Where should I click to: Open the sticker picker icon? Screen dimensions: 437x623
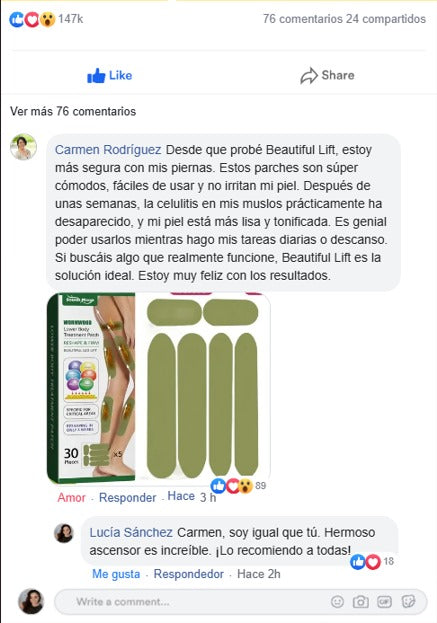pyautogui.click(x=408, y=602)
